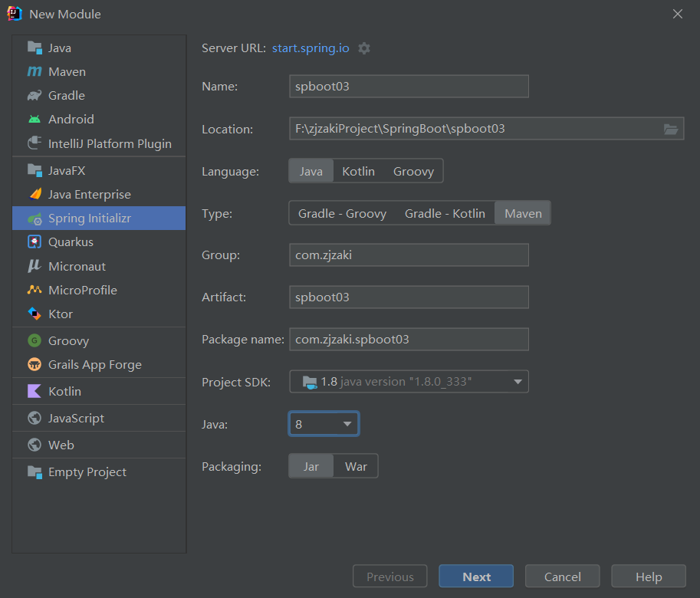Click the Maven 'm' icon
Image resolution: width=700 pixels, height=598 pixels.
click(35, 71)
